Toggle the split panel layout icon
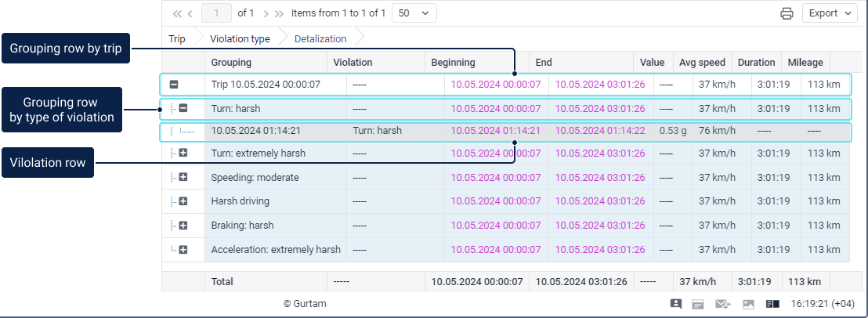This screenshot has height=318, width=868. pos(772,304)
